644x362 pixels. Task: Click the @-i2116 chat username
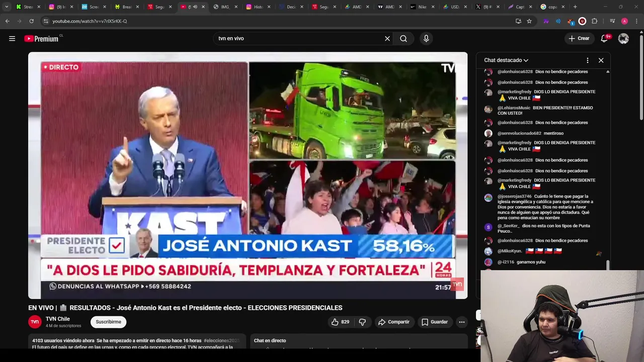506,262
